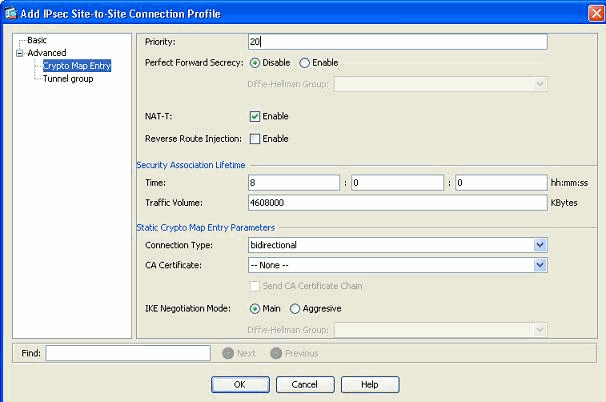
Task: Select Crypto Map Entry in tree
Action: pos(77,66)
